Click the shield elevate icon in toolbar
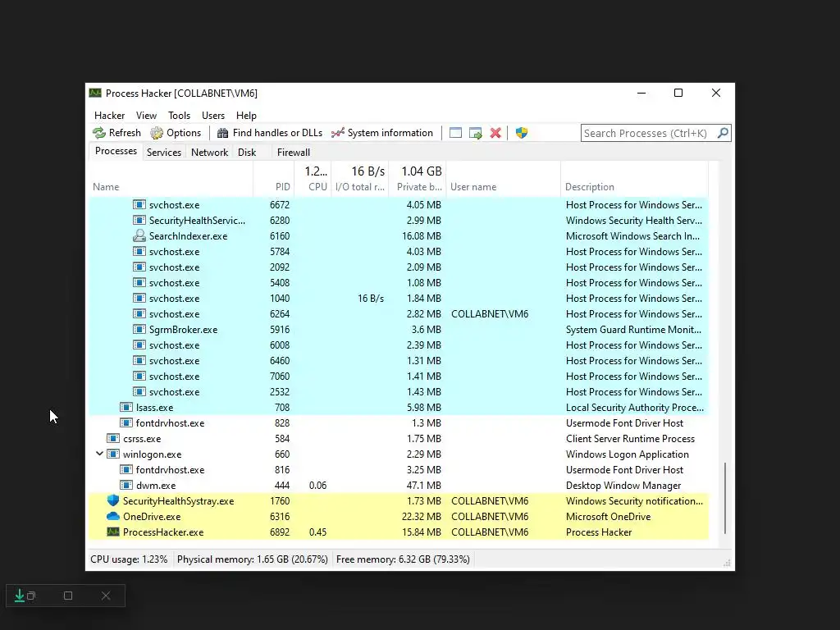 [522, 133]
